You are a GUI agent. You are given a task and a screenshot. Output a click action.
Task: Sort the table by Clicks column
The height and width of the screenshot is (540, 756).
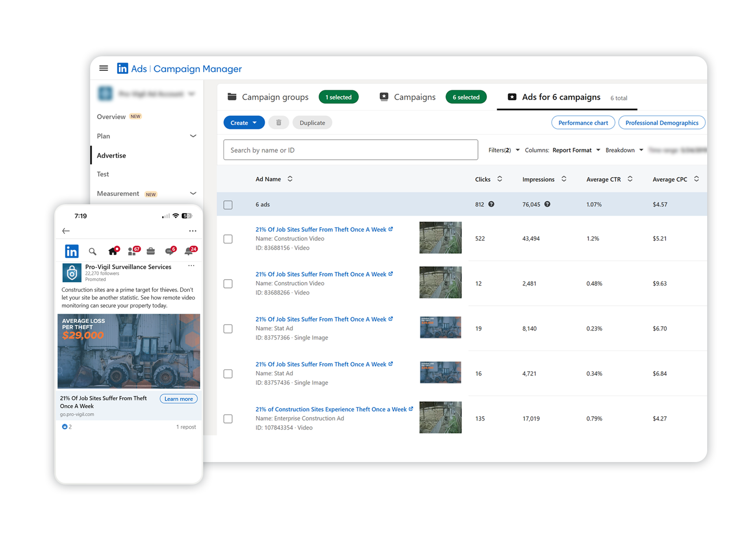pos(499,179)
